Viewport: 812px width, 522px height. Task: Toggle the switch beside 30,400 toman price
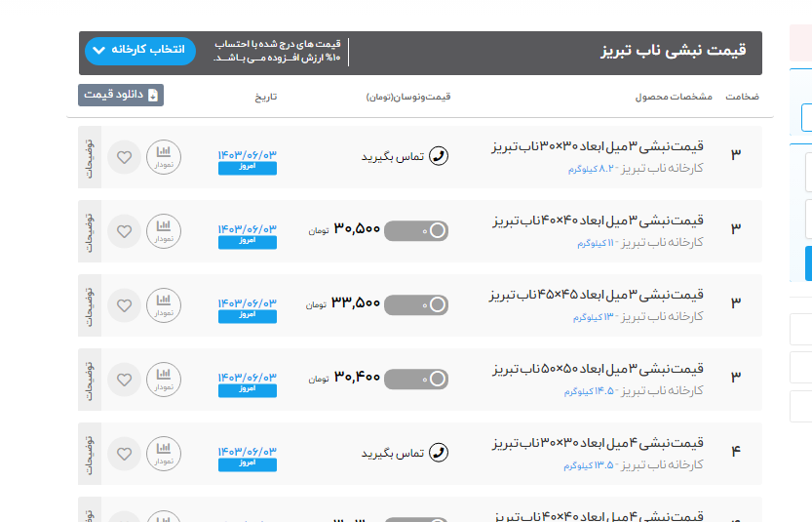(x=416, y=379)
